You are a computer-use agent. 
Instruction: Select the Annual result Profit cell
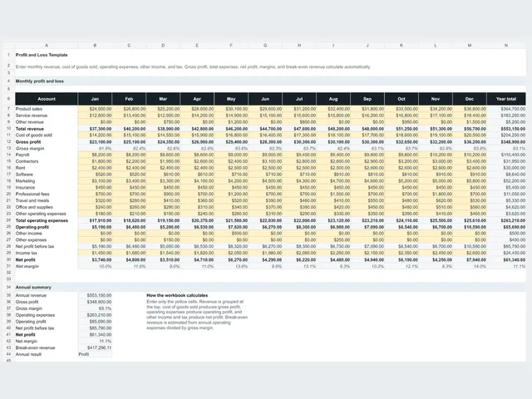coord(95,354)
